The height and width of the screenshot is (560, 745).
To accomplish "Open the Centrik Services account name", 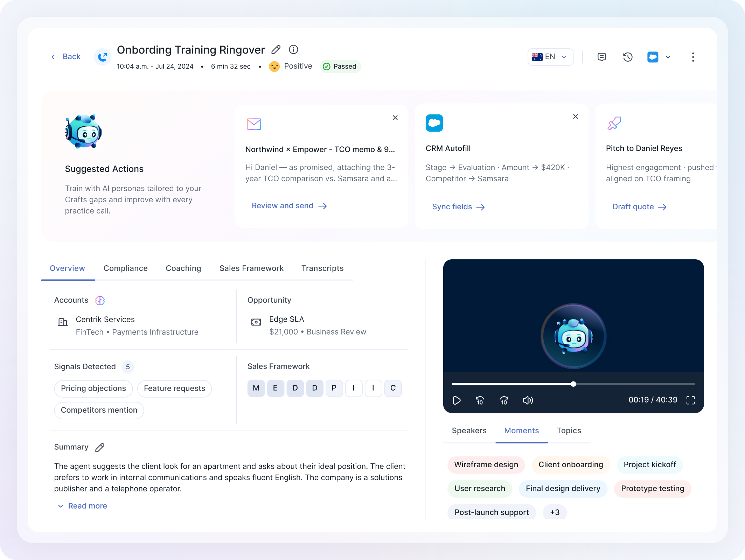I will (x=105, y=320).
